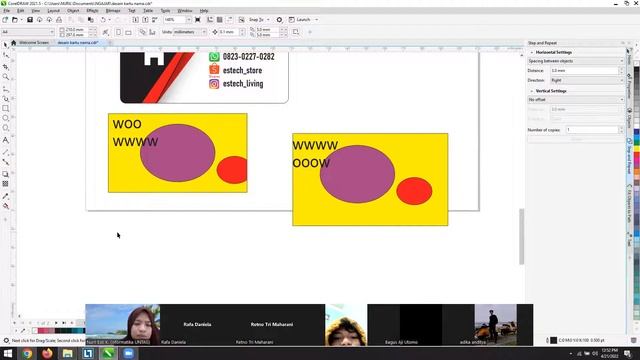Select the Drop Shadow tool
This screenshot has width=640, height=360.
point(5,174)
